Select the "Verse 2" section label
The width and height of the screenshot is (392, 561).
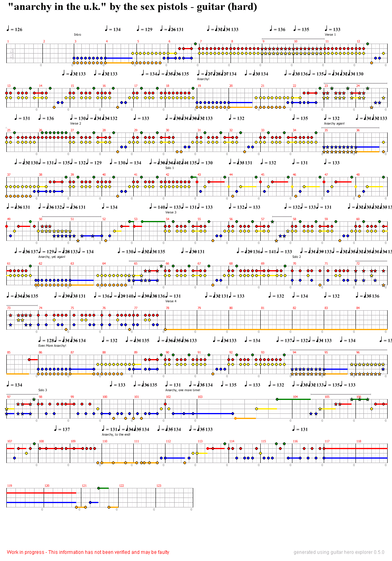(x=75, y=124)
